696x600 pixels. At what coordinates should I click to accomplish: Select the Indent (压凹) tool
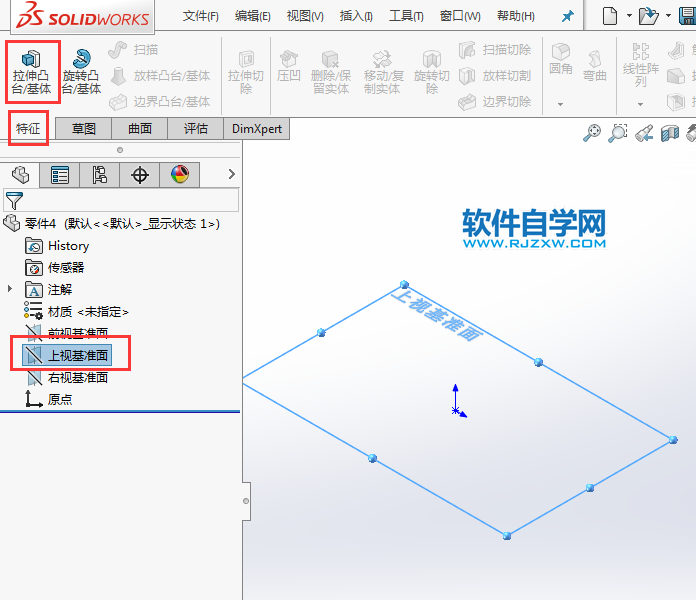[x=289, y=67]
